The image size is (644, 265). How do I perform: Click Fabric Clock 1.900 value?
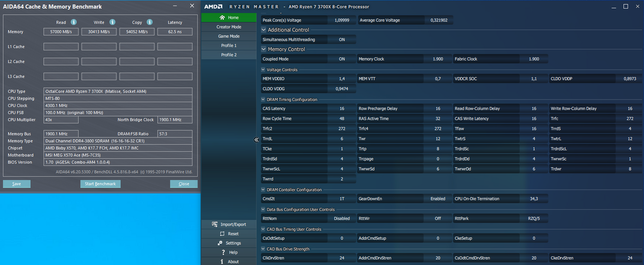pyautogui.click(x=534, y=59)
